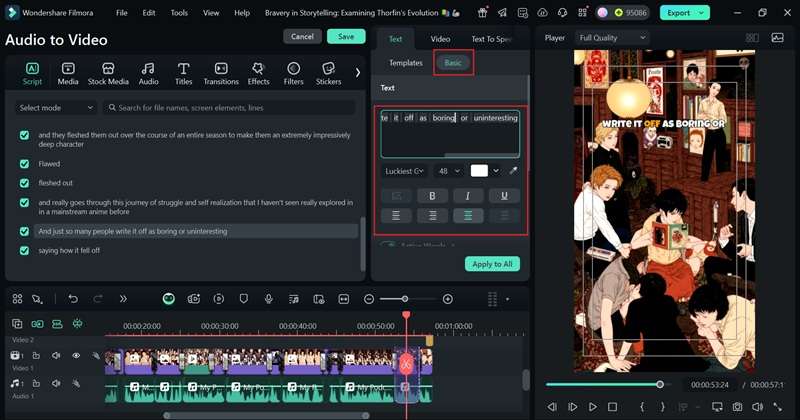This screenshot has height=420, width=800.
Task: Uncheck 'and really goes through this journey' checkbox
Action: (x=24, y=203)
